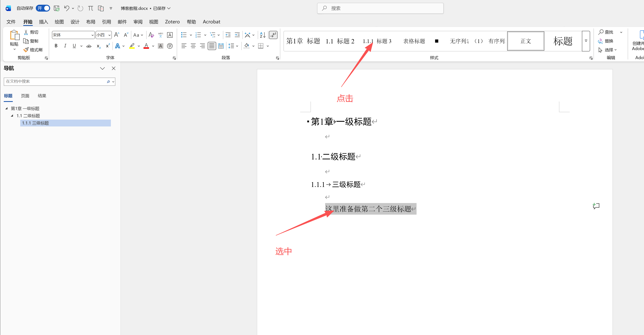
Task: Toggle bold formatting
Action: click(x=56, y=46)
